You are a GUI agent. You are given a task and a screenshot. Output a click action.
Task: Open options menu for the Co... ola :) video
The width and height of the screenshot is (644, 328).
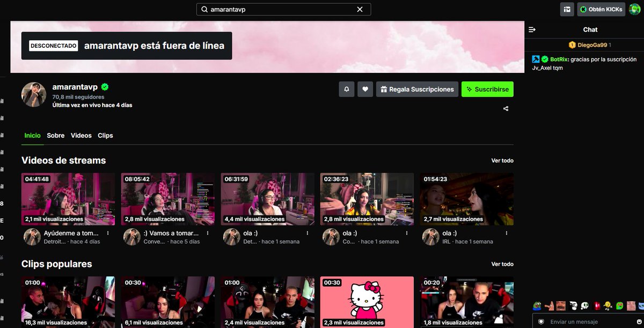[x=407, y=234]
